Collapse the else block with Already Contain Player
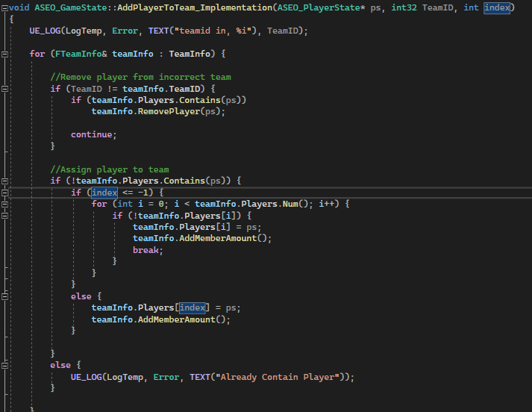This screenshot has height=412, width=532. click(4, 365)
